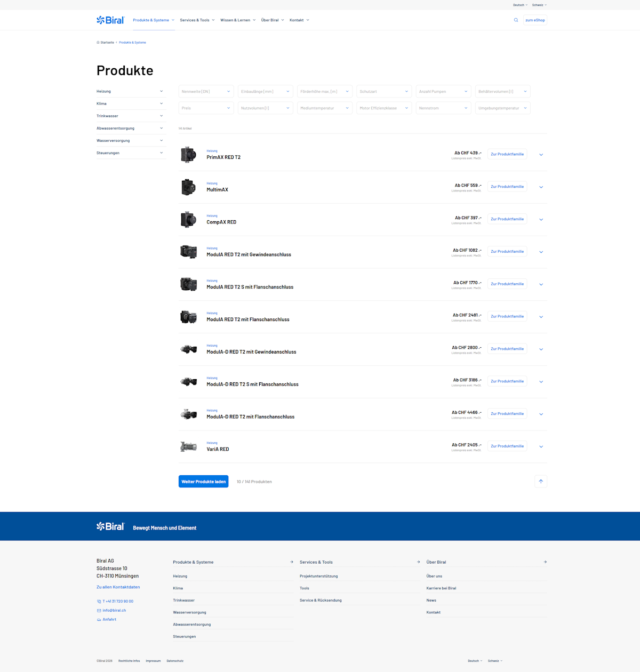Expand the CompAX RED row chevron
This screenshot has width=640, height=672.
(541, 220)
